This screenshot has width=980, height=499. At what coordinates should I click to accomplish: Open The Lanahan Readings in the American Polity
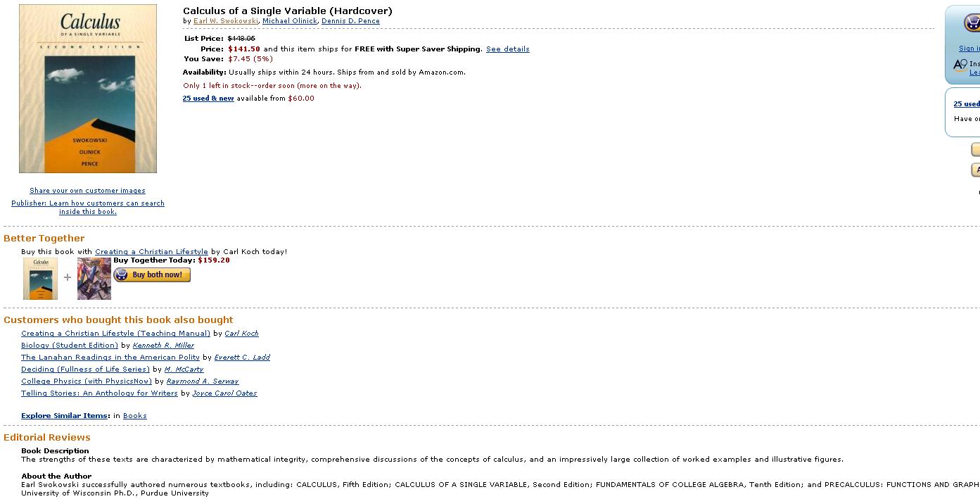coord(110,358)
